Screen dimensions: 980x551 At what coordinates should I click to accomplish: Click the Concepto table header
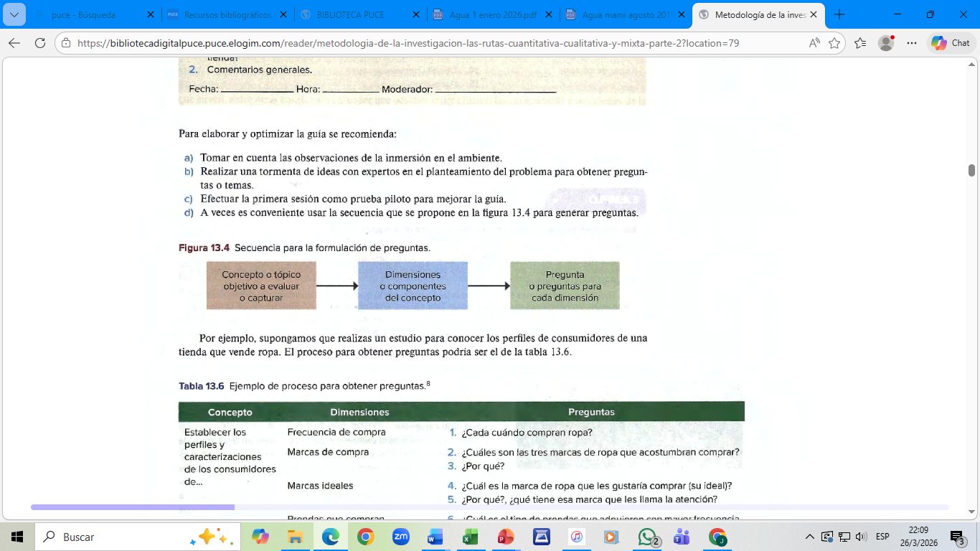(x=230, y=413)
